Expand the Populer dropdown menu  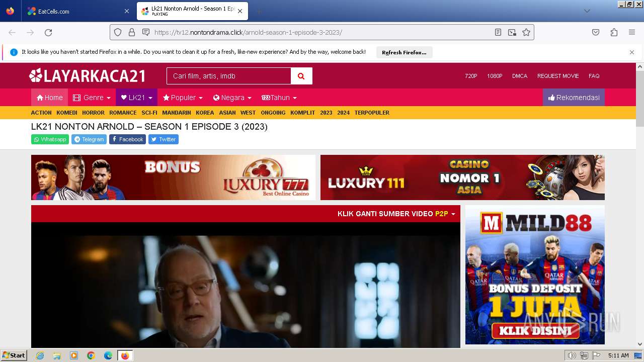(183, 98)
